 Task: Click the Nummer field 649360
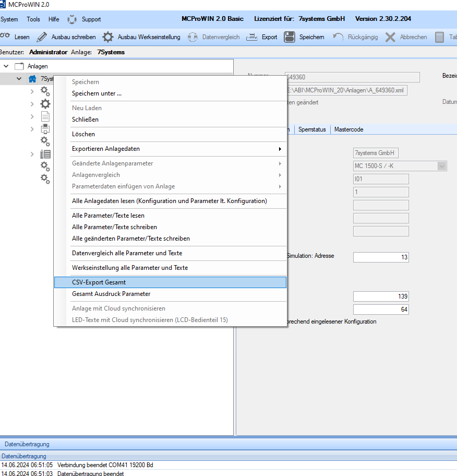pyautogui.click(x=352, y=77)
